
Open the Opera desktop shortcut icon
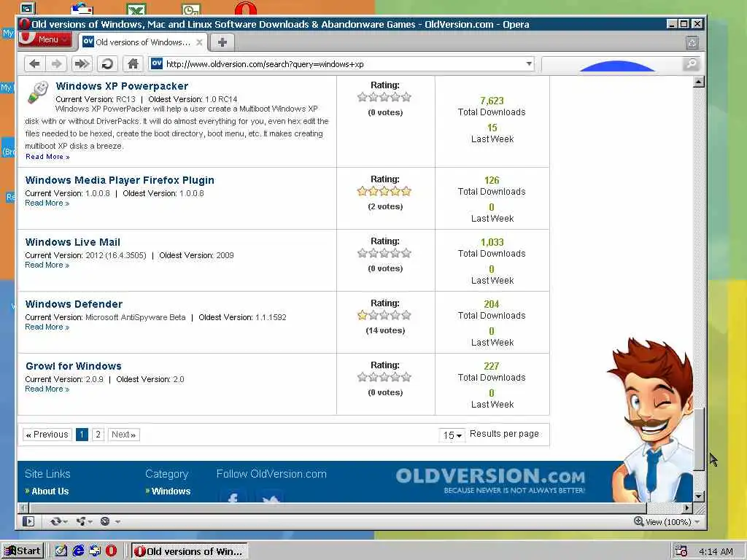point(246,8)
